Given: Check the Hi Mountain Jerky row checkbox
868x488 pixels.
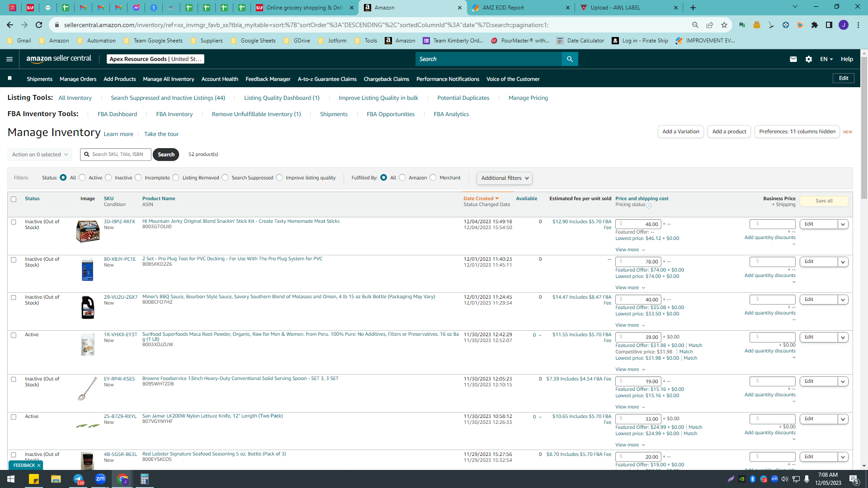Looking at the screenshot, I should [14, 222].
